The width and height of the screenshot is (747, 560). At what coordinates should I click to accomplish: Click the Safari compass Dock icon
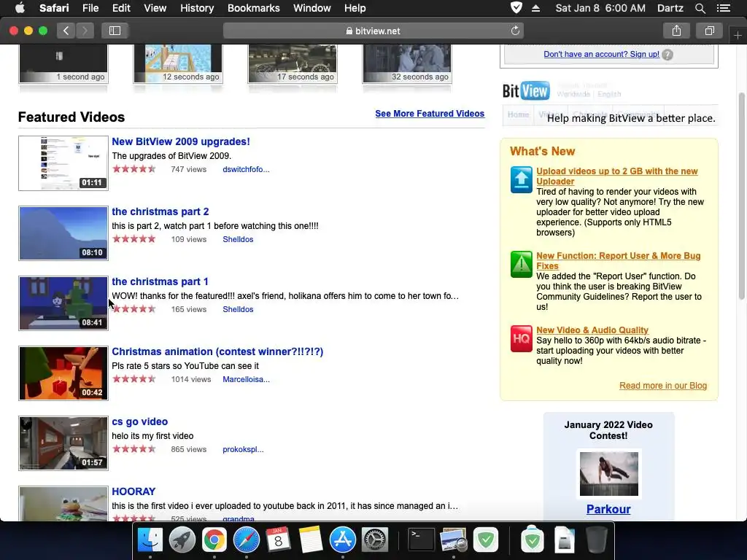click(x=247, y=540)
